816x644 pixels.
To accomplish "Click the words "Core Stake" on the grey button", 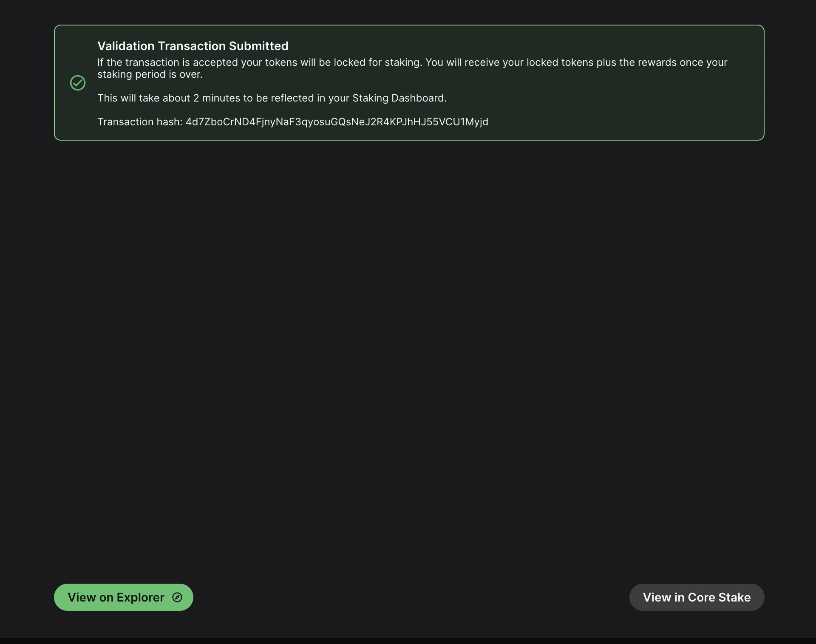I will tap(719, 597).
